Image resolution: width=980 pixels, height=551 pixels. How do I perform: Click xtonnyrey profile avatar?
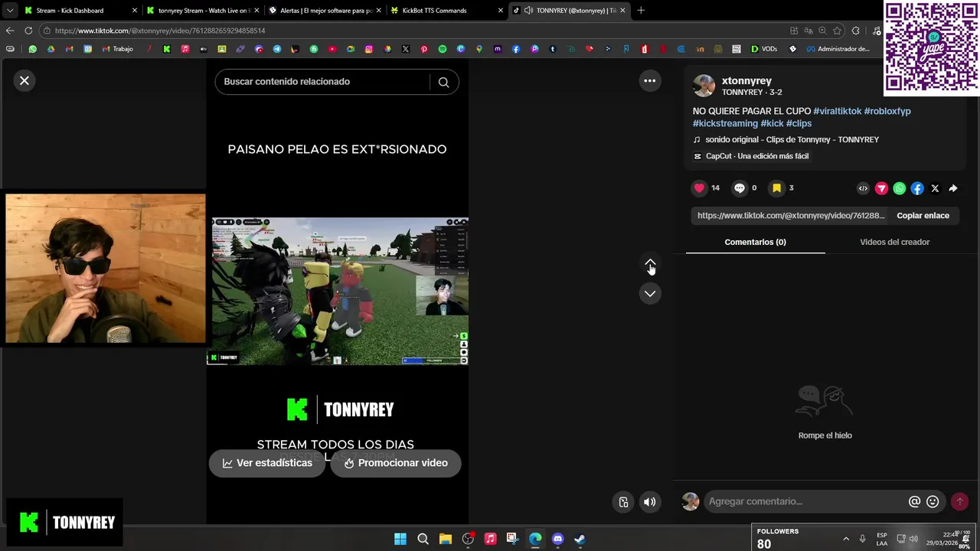click(704, 86)
